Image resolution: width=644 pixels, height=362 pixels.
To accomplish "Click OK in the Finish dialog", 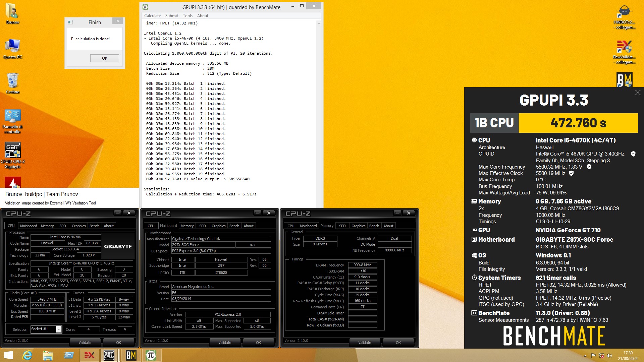I will coord(105,58).
